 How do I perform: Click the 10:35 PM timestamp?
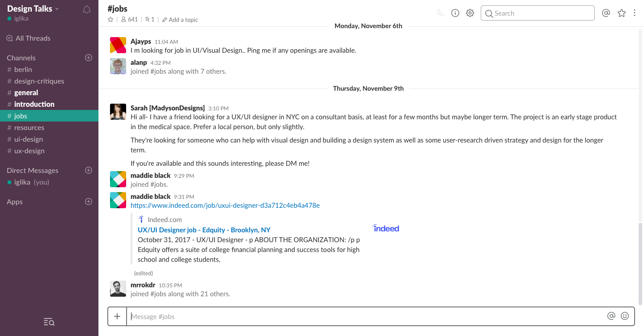pyautogui.click(x=170, y=286)
